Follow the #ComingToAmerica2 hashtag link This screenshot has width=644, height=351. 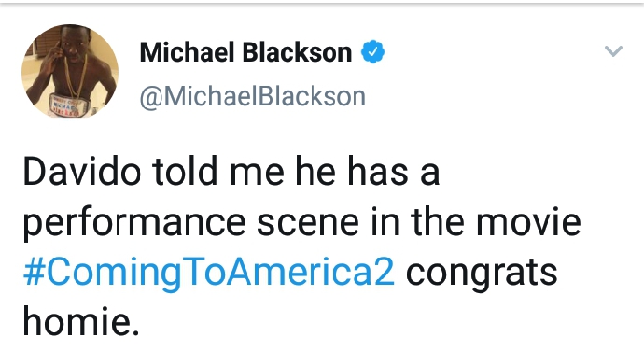click(209, 272)
